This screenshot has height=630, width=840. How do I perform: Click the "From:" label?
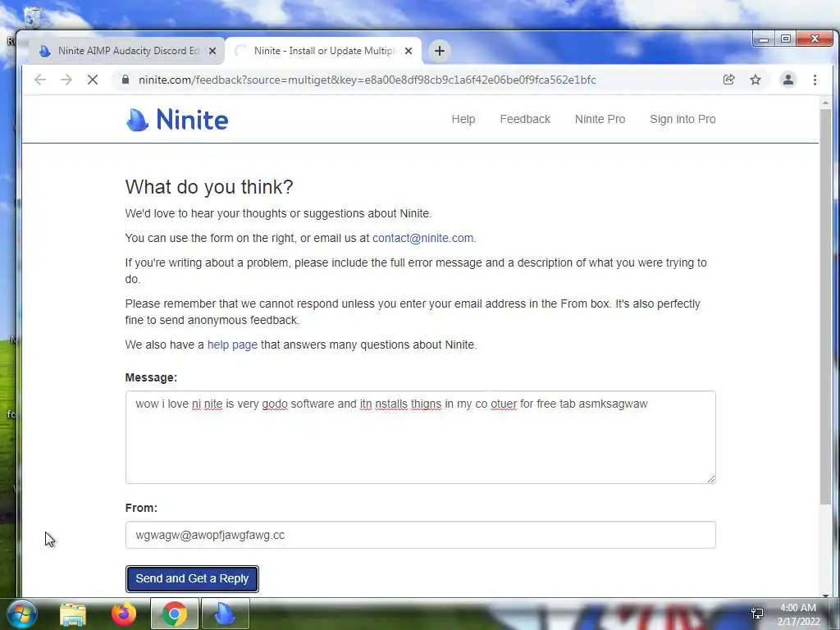[141, 509]
